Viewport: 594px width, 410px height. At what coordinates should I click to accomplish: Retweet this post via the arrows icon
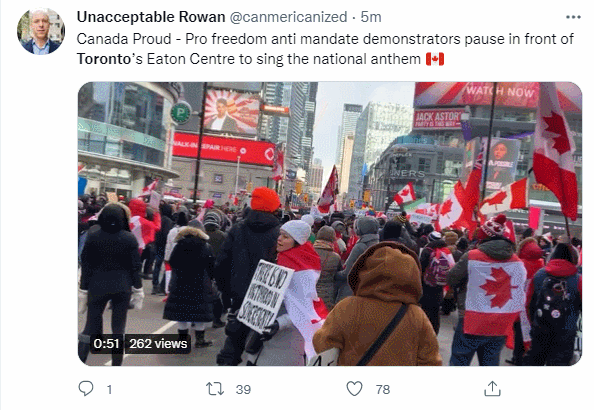pos(215,389)
